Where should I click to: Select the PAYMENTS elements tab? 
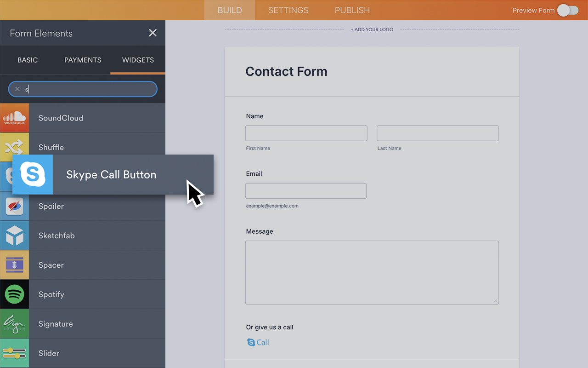(83, 60)
